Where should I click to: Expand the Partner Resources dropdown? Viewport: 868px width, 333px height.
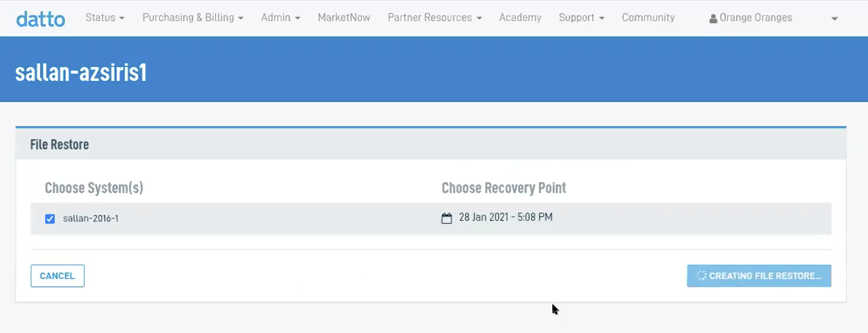click(435, 17)
